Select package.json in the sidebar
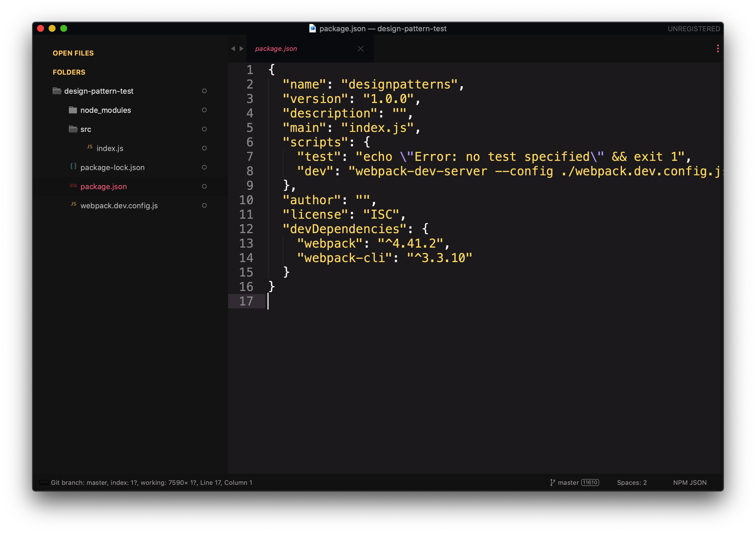 pyautogui.click(x=103, y=187)
